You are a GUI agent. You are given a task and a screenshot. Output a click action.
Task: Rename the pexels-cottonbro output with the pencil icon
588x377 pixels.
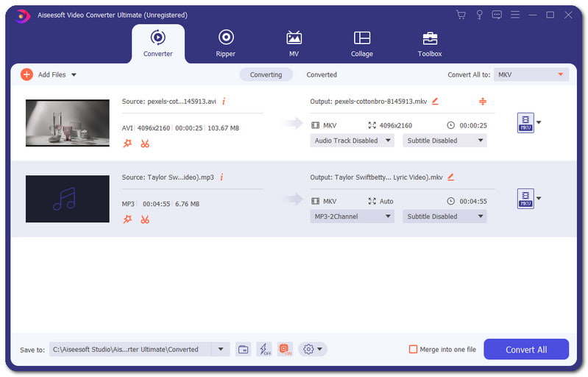tap(435, 101)
